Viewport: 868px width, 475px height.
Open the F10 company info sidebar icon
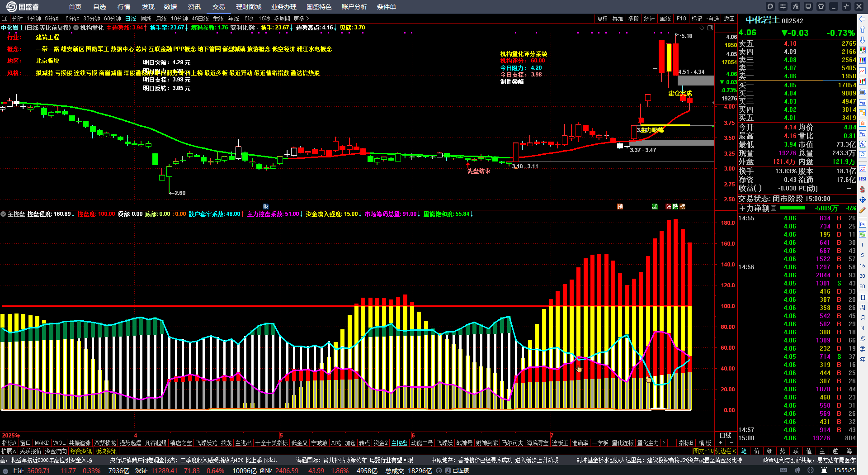coord(863,103)
